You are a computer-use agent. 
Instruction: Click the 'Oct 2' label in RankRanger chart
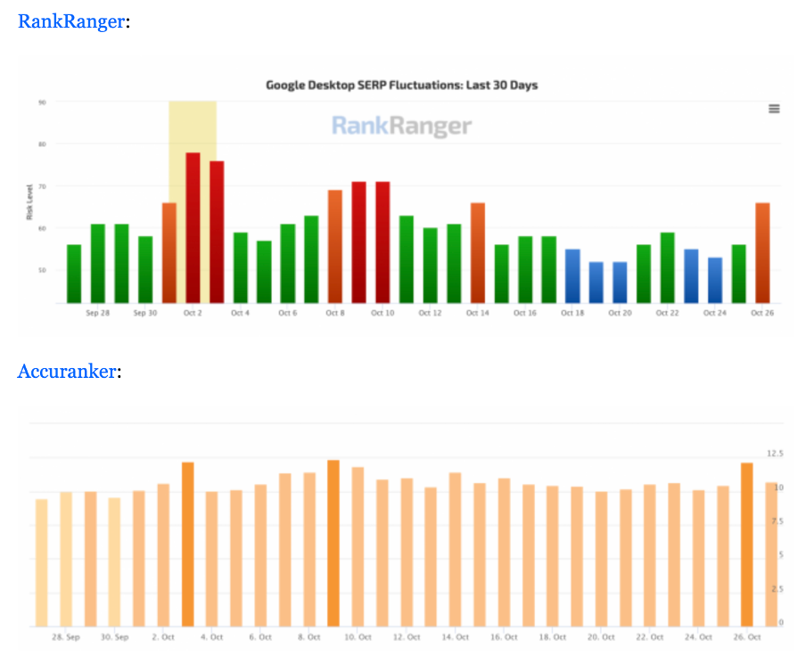click(193, 313)
